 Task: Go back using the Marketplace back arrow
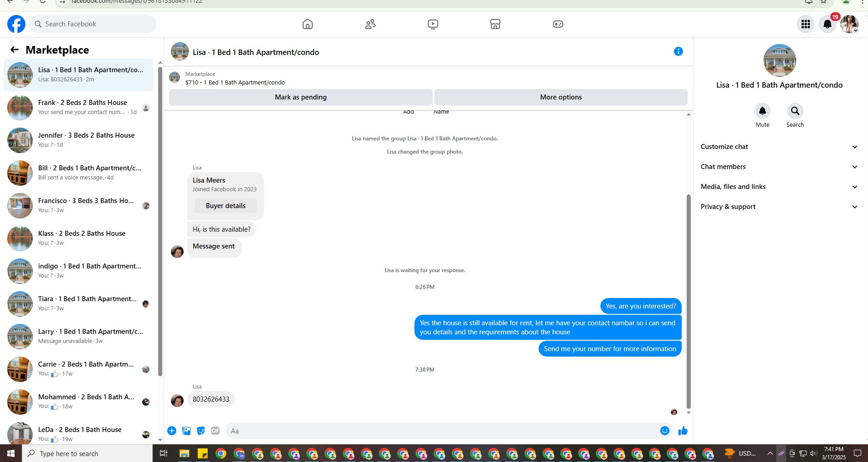point(15,50)
